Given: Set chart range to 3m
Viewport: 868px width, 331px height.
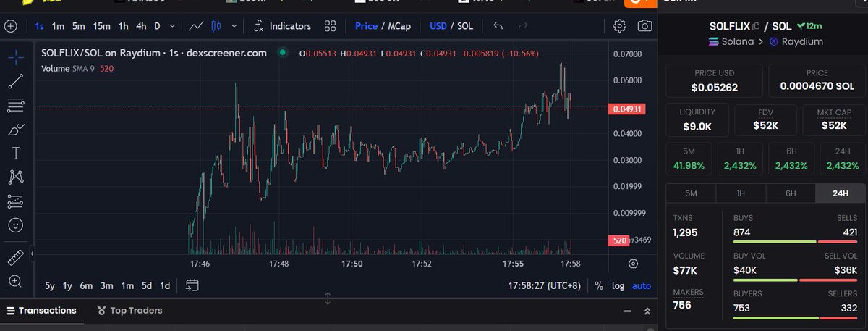Looking at the screenshot, I should point(106,285).
